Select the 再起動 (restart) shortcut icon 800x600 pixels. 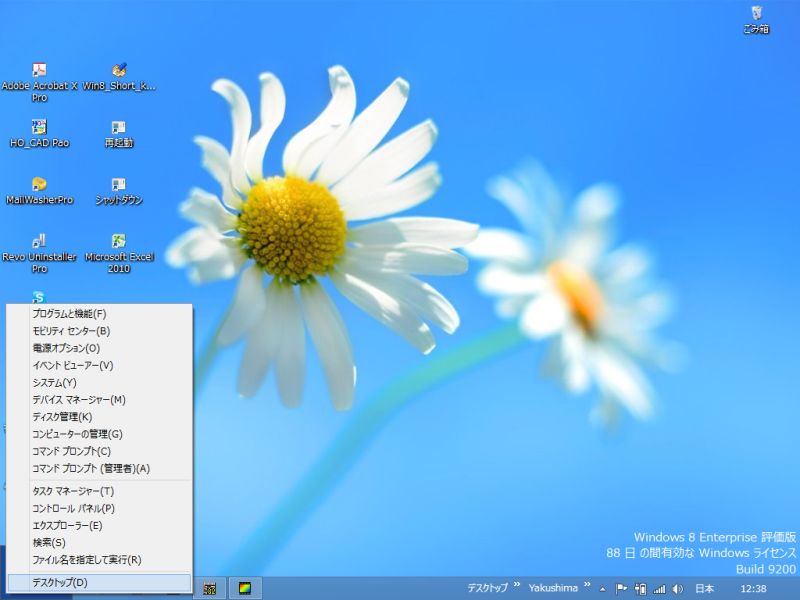[x=119, y=128]
